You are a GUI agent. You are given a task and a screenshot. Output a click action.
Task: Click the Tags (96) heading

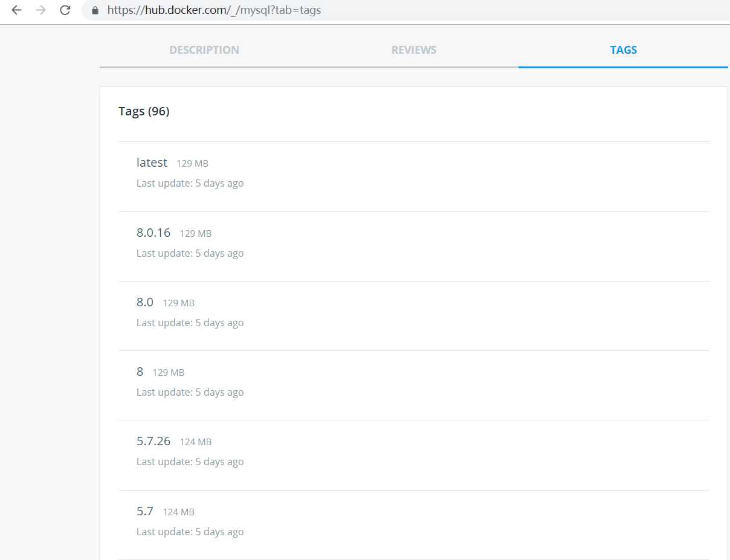click(x=144, y=111)
